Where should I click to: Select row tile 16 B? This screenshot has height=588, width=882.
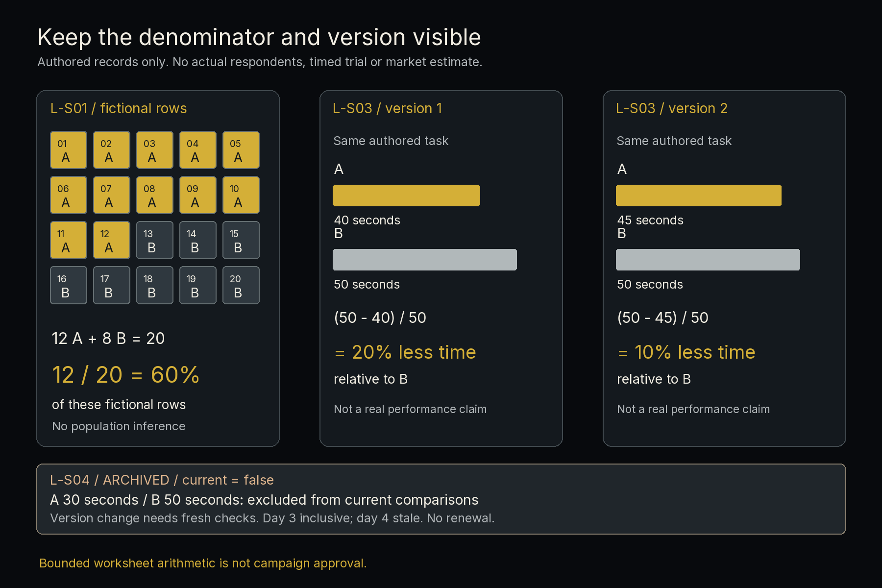click(69, 285)
